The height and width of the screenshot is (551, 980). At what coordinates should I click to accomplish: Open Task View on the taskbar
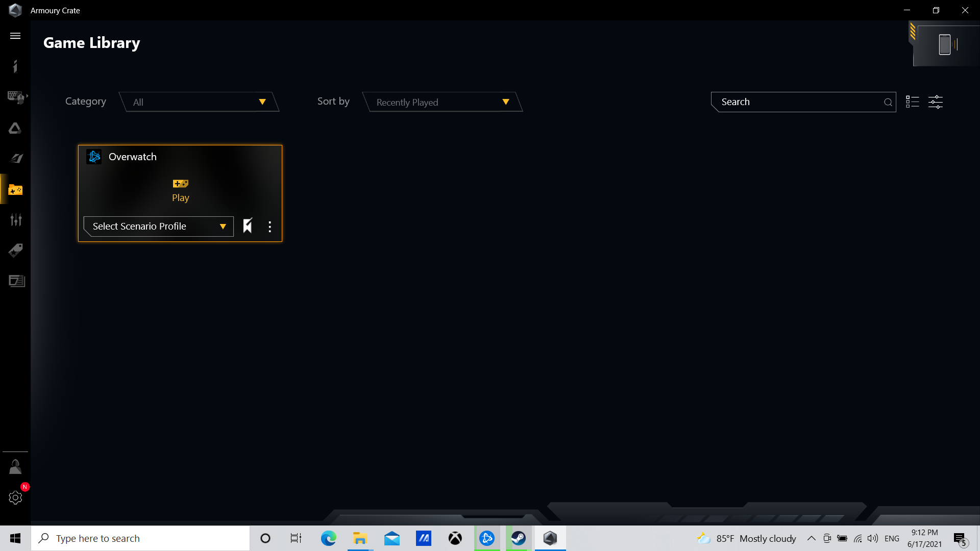click(x=296, y=538)
